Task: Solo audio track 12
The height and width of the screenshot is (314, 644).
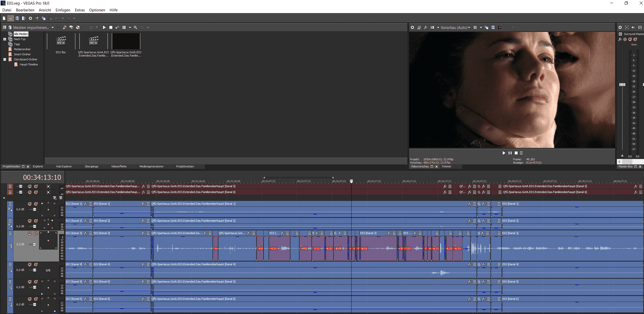Action: click(35, 282)
